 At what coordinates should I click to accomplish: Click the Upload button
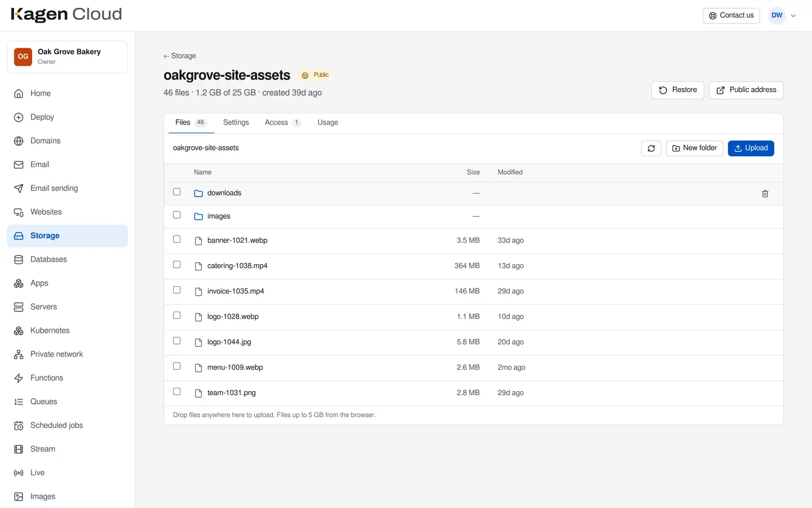click(751, 148)
